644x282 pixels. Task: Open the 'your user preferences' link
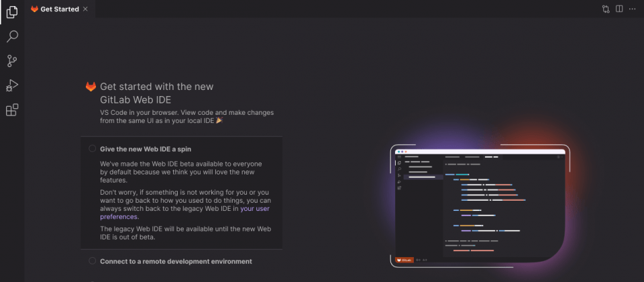click(185, 213)
